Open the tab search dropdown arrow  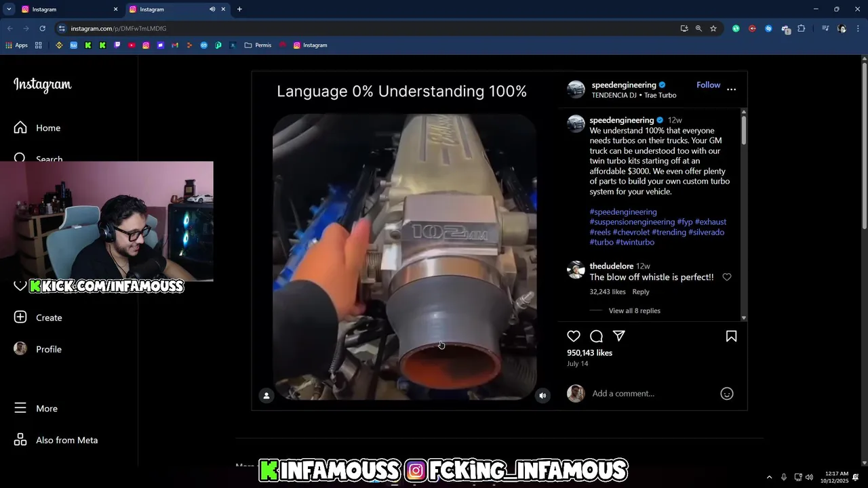(9, 9)
